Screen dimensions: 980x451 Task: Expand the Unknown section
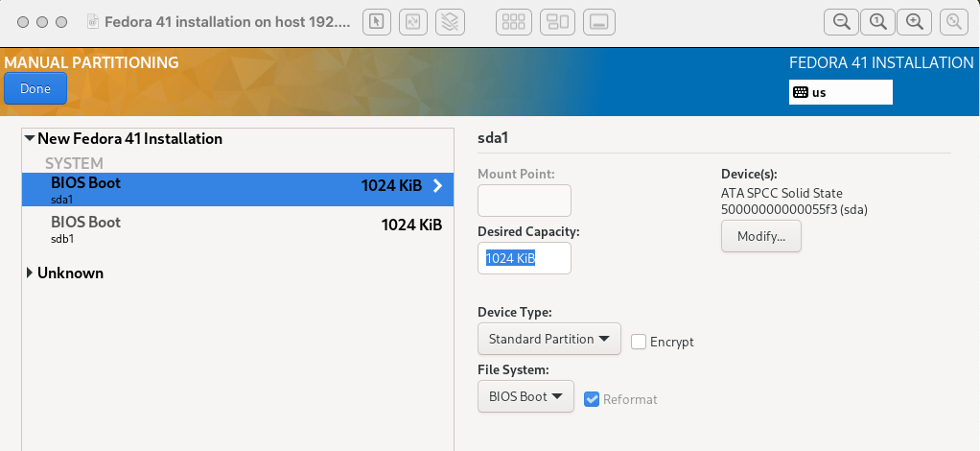pyautogui.click(x=30, y=273)
